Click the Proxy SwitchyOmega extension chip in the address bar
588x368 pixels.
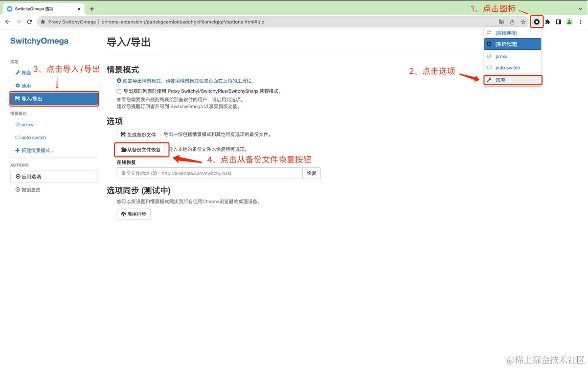tap(68, 22)
